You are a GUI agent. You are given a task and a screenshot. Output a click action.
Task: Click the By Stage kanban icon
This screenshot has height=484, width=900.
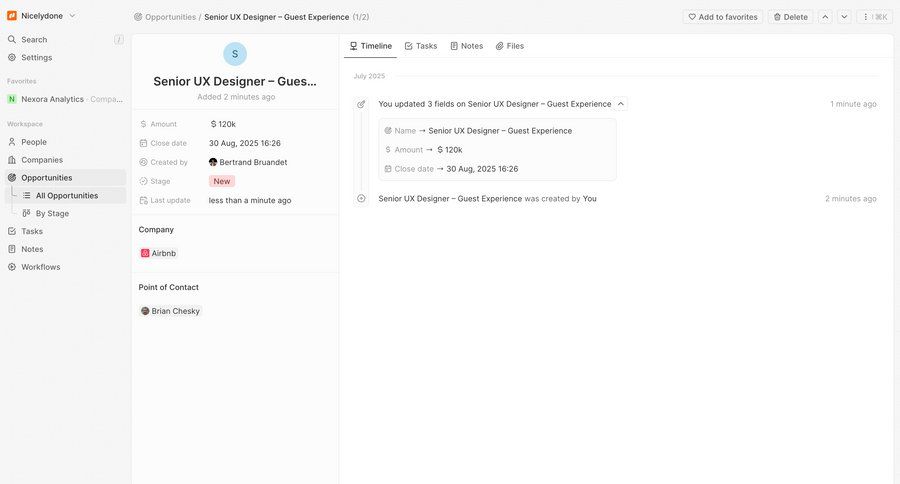pos(26,213)
